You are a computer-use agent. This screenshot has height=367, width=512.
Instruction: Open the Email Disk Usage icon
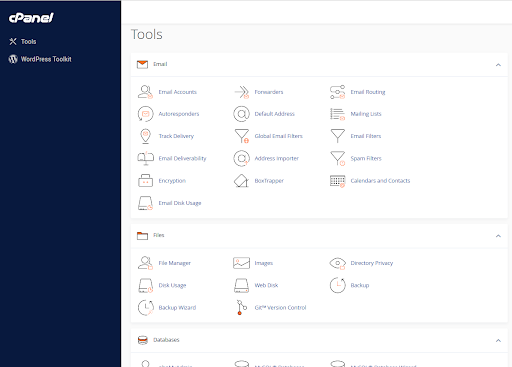coord(145,203)
